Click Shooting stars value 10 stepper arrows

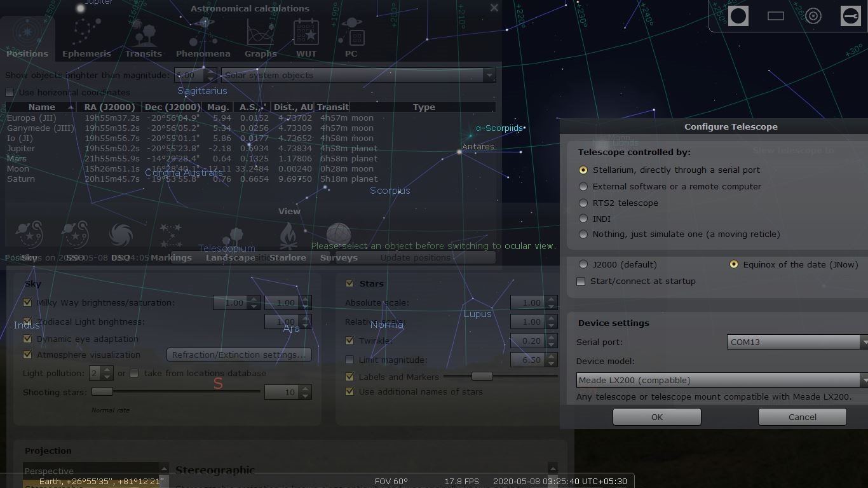tap(306, 392)
